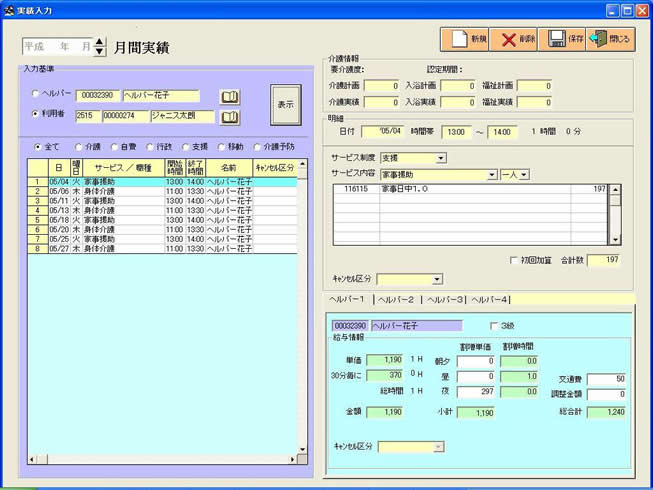Tick the 3級 checkbox

(x=494, y=325)
